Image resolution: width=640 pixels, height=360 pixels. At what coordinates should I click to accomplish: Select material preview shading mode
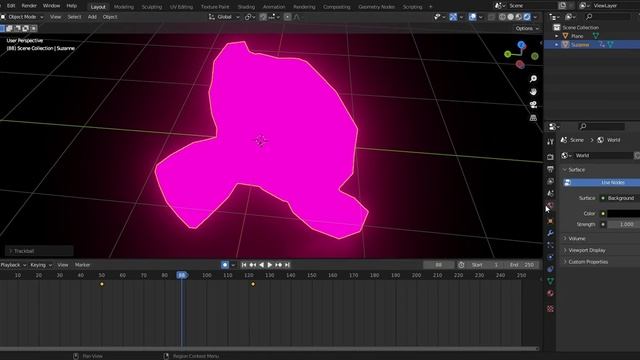coord(518,17)
